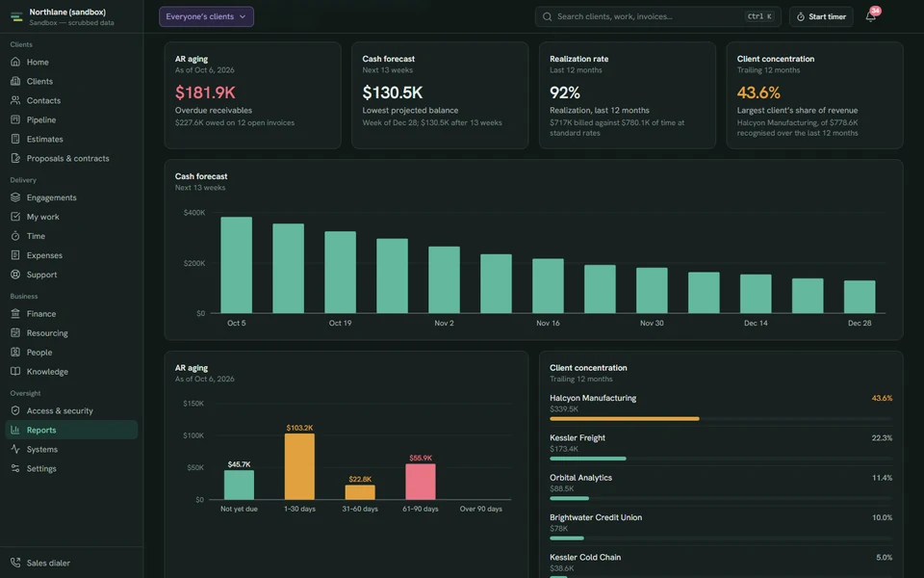Image resolution: width=924 pixels, height=578 pixels.
Task: Click the Kessler Cold Chain row name
Action: 585,558
